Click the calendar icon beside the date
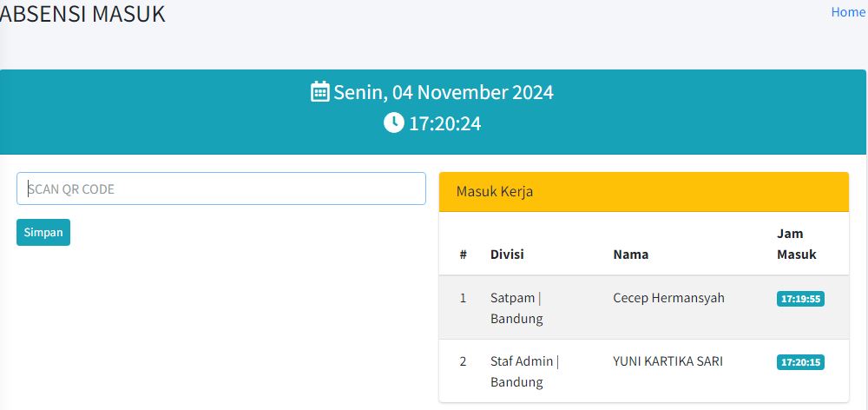Viewport: 868px width, 410px height. [x=320, y=91]
